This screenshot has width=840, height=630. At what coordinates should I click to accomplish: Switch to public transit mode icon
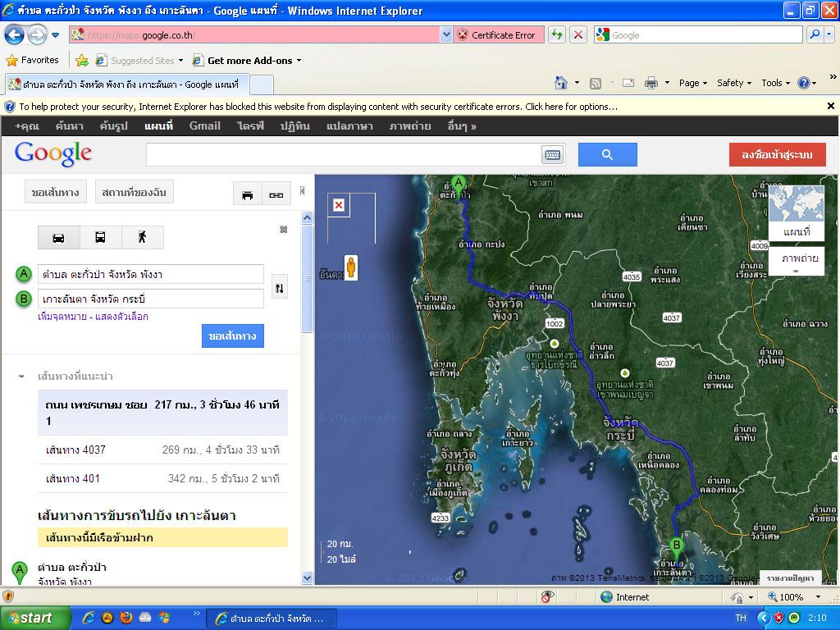pos(100,238)
